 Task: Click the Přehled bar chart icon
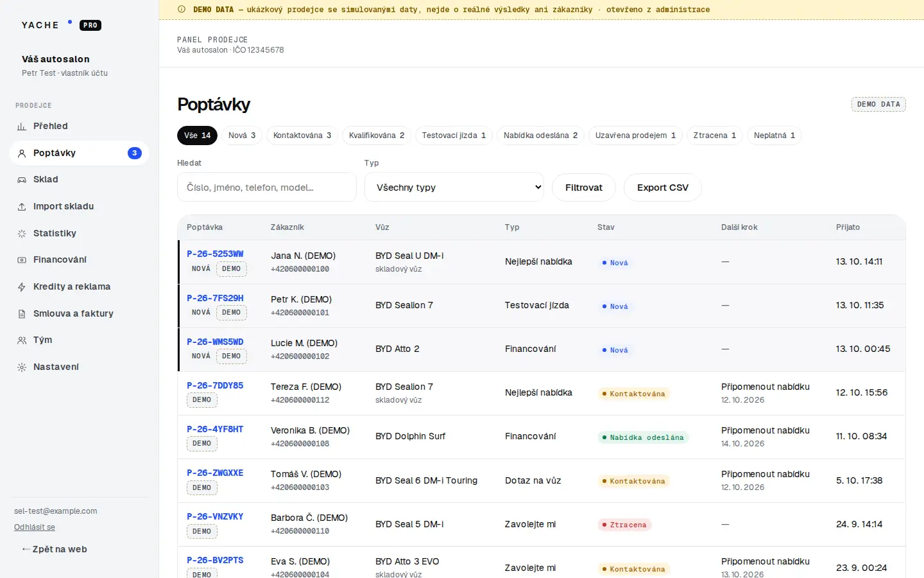click(22, 127)
